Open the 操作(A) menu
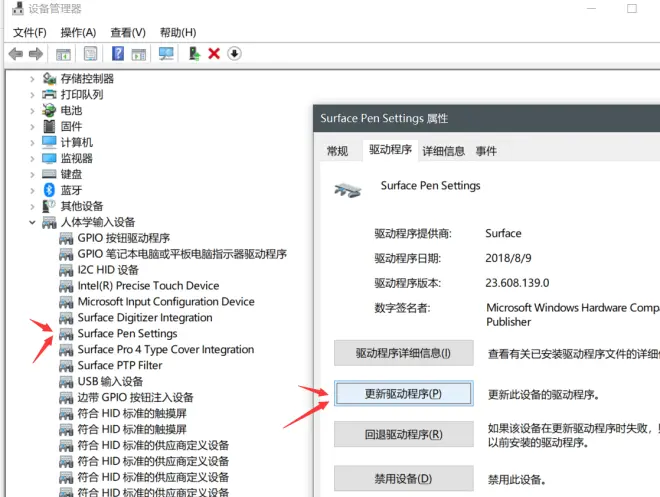The width and height of the screenshot is (660, 497). [x=78, y=32]
